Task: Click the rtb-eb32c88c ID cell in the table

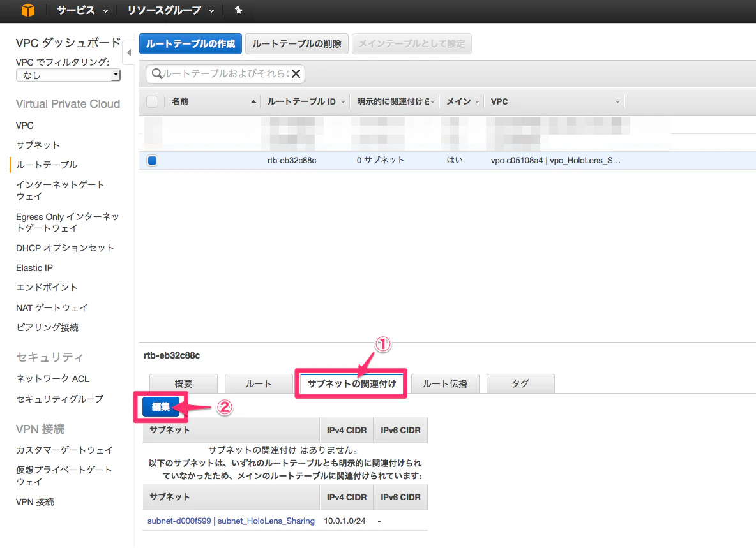Action: click(292, 160)
